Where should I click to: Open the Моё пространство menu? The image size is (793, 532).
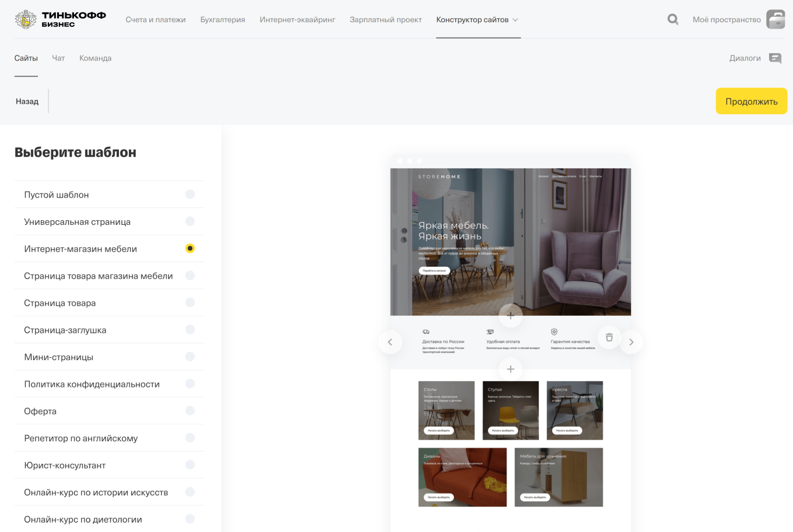[726, 20]
